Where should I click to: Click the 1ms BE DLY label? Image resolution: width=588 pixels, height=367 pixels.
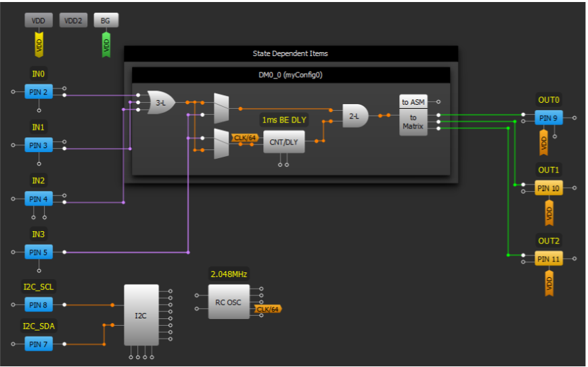(x=284, y=120)
